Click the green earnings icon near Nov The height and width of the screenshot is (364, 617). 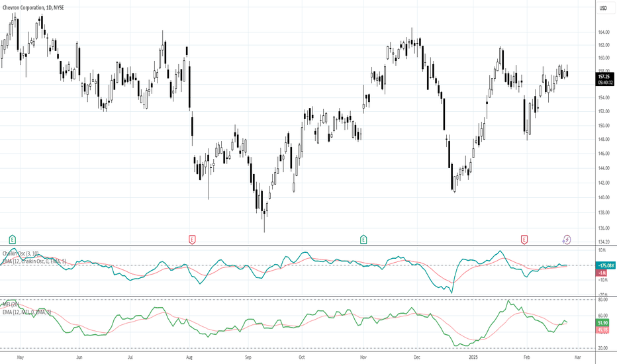363,239
